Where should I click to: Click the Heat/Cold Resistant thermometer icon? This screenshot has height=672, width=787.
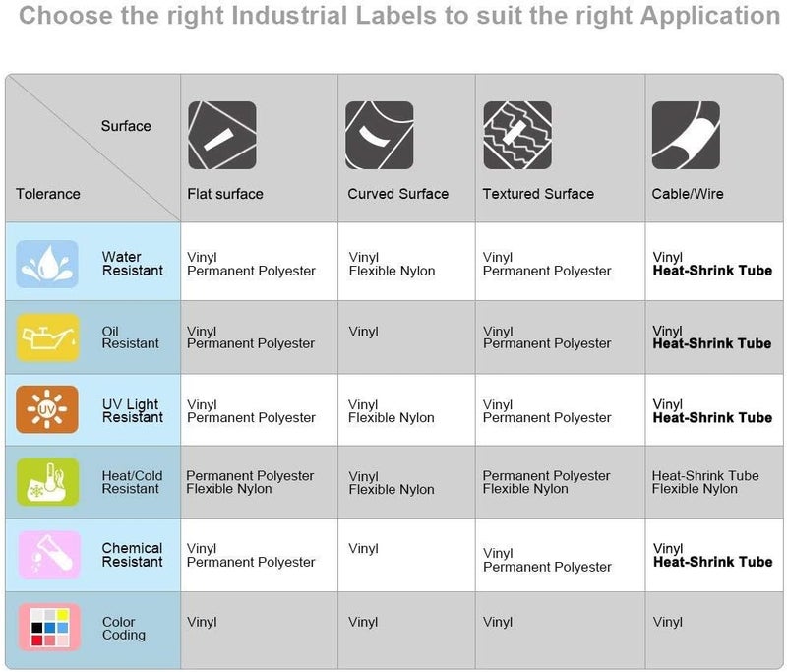pyautogui.click(x=47, y=482)
